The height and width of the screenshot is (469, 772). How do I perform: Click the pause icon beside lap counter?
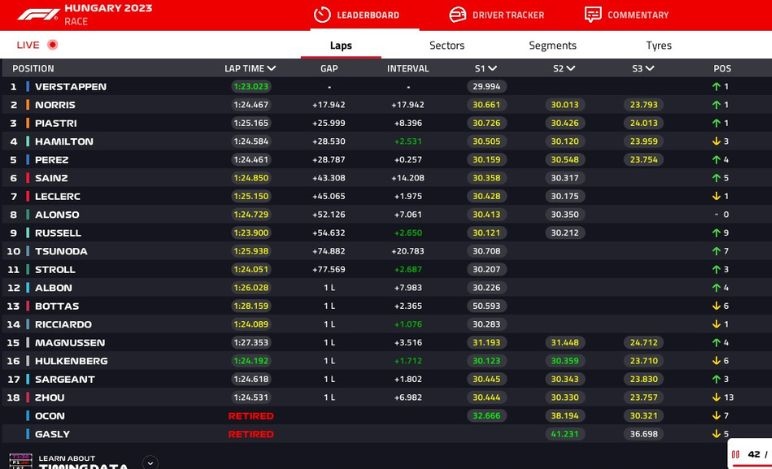(x=735, y=454)
